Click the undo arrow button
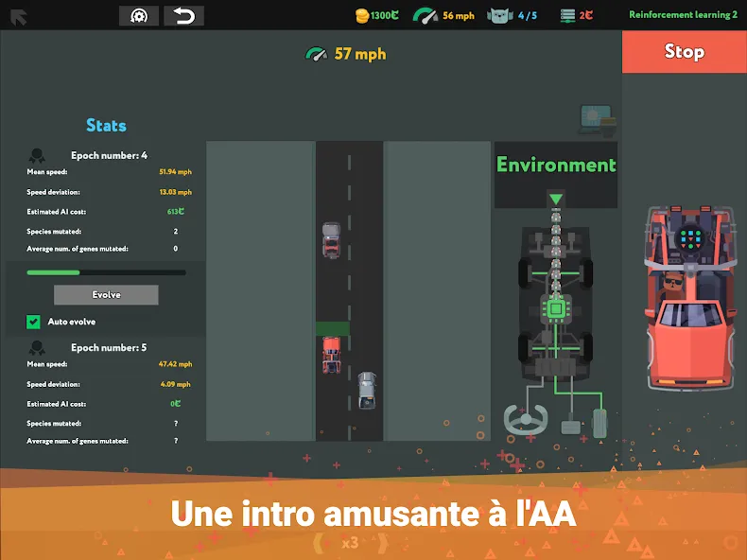 point(183,16)
